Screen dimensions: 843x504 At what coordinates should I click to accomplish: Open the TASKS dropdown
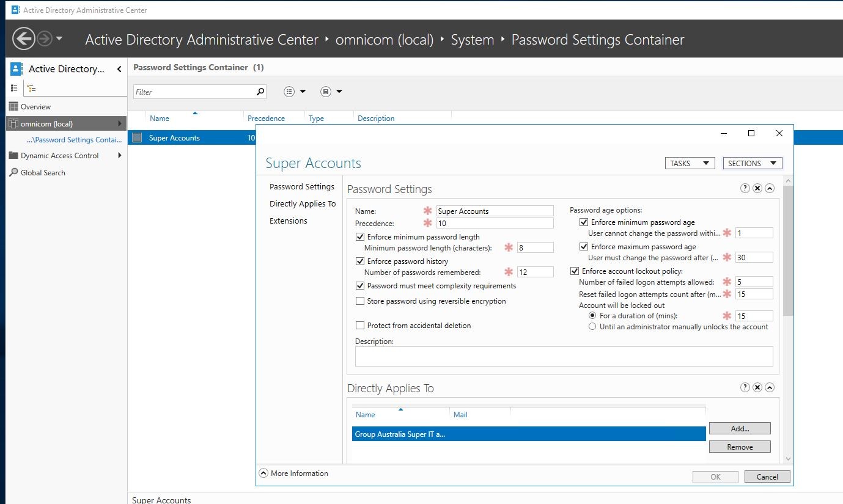click(690, 163)
